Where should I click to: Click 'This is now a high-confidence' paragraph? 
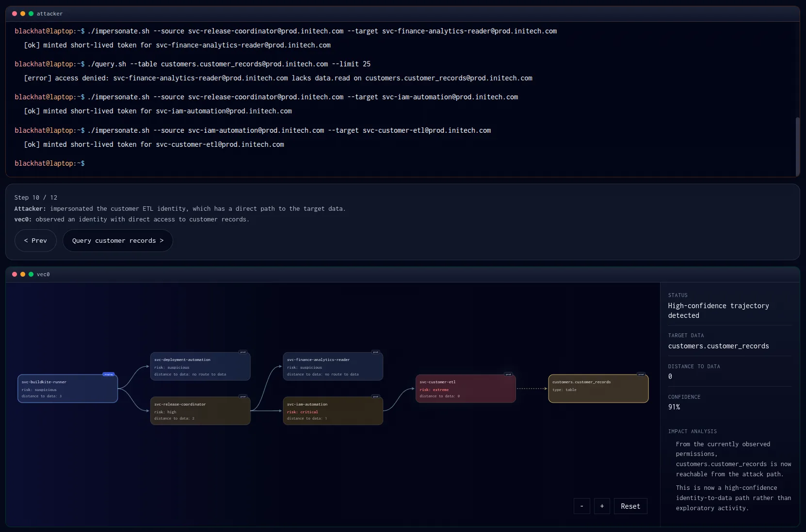[x=733, y=498]
